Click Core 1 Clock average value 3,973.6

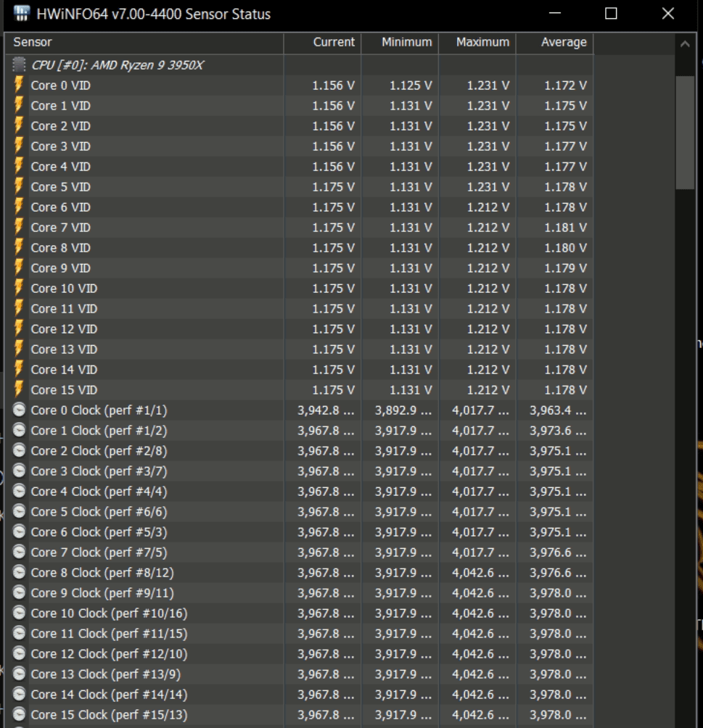(558, 431)
